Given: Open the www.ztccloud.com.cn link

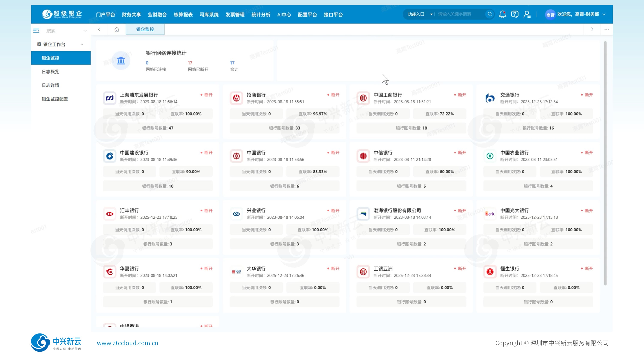Looking at the screenshot, I should 128,343.
